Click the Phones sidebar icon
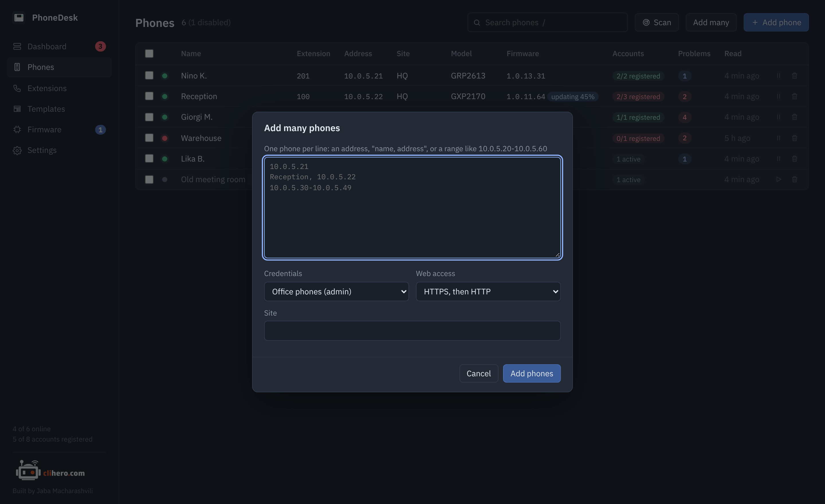The height and width of the screenshot is (504, 825). click(x=17, y=67)
